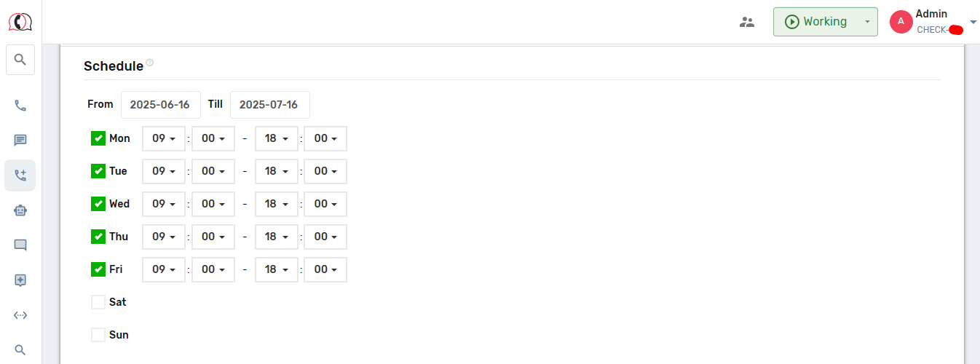Viewport: 980px width, 364px height.
Task: Open Friday end minute dropdown
Action: (x=325, y=269)
